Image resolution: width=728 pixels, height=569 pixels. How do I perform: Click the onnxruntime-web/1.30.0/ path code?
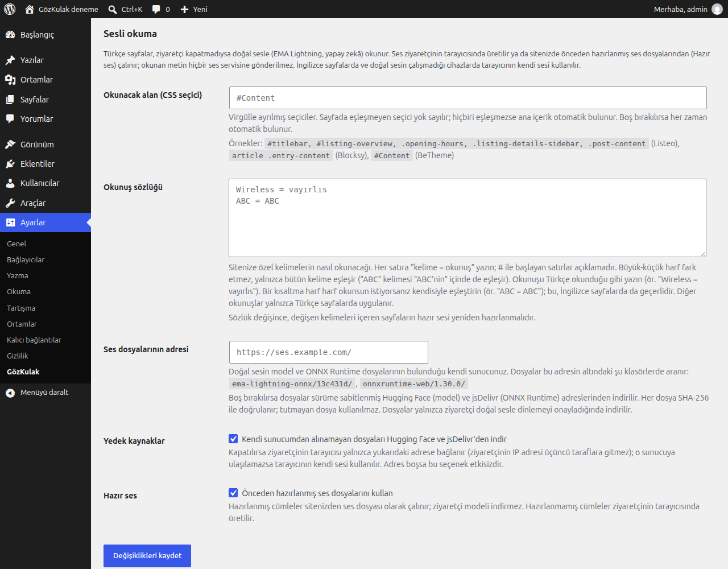click(414, 384)
